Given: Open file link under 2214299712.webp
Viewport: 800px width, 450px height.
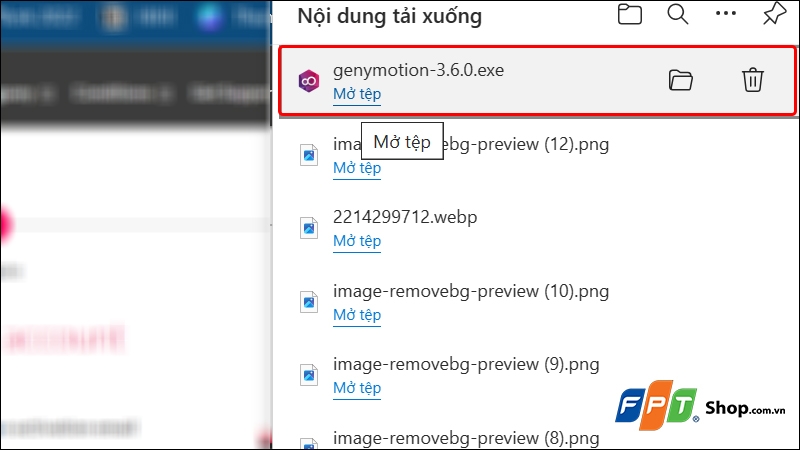Looking at the screenshot, I should pos(357,241).
